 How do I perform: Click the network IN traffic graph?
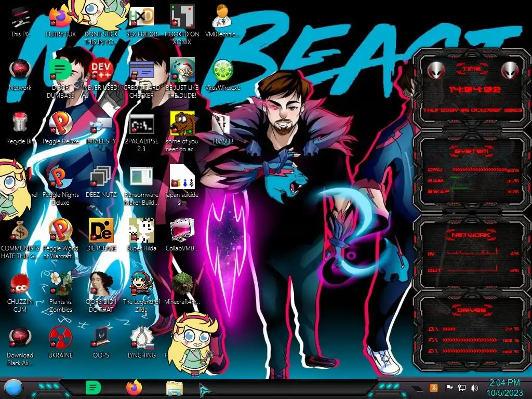[472, 251]
